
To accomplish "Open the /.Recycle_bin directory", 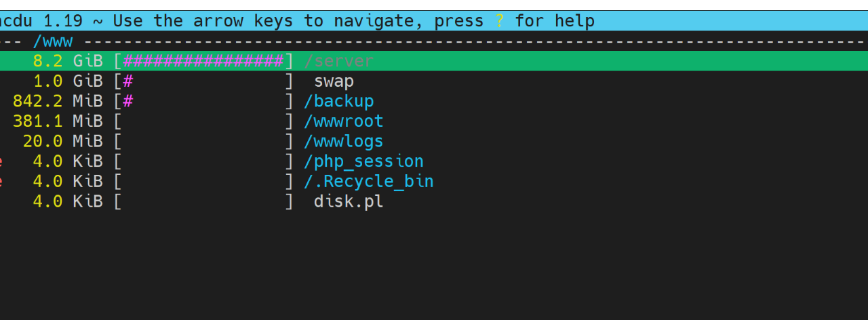I will (369, 182).
